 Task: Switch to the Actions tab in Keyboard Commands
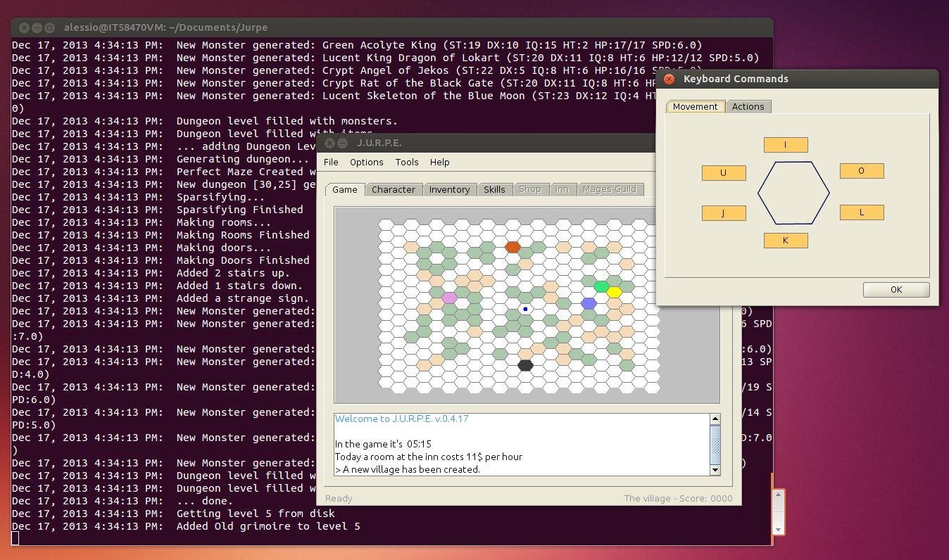pyautogui.click(x=748, y=106)
